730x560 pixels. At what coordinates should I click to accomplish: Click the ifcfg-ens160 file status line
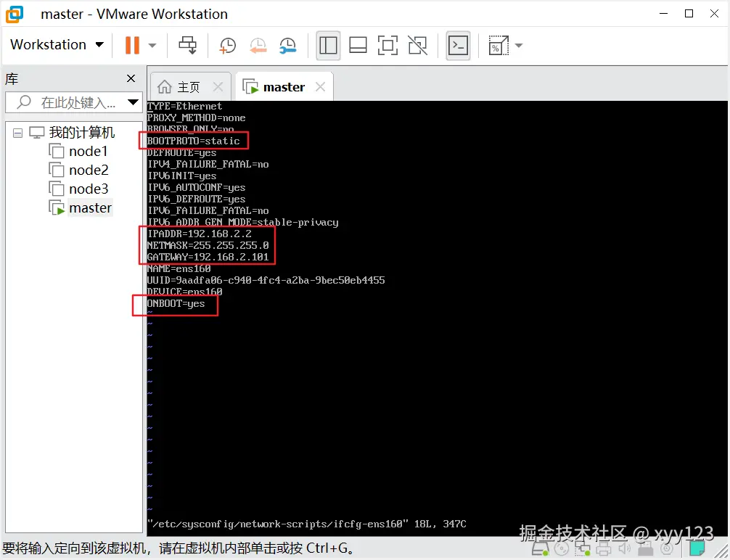pyautogui.click(x=307, y=524)
